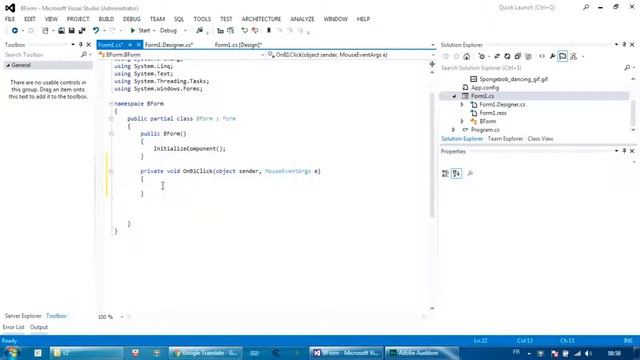Save Form1.cs using the Save icon
This screenshot has height=360, width=640.
71,31
